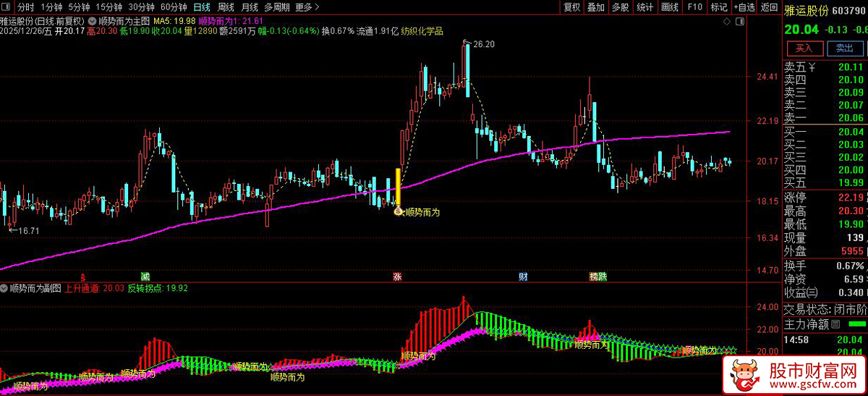Open the 主力净额 detail list icon

pos(835,324)
